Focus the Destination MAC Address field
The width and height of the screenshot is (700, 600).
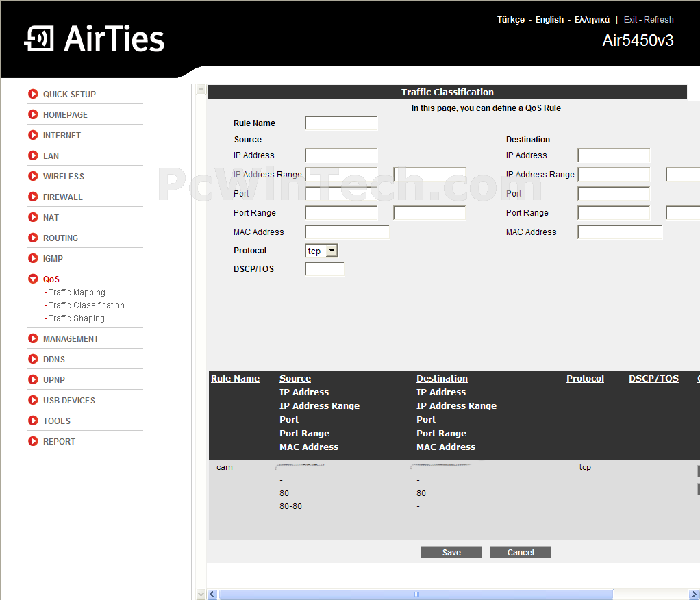pyautogui.click(x=620, y=232)
